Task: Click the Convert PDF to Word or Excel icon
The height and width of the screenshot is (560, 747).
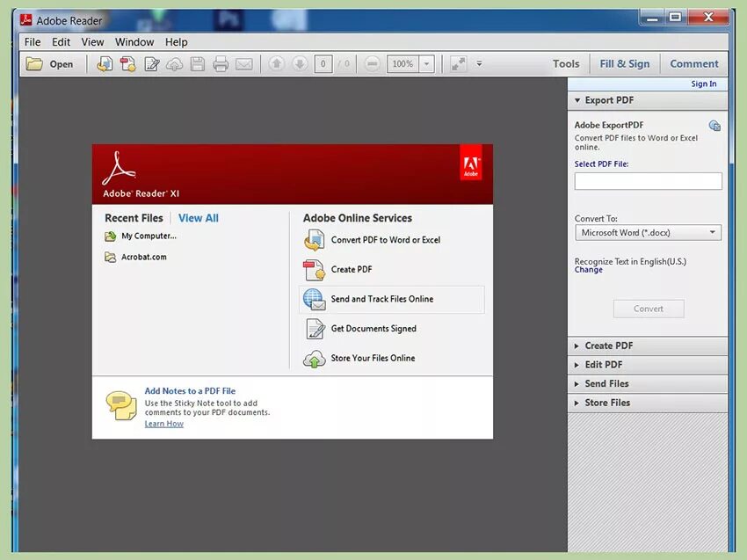Action: (314, 240)
